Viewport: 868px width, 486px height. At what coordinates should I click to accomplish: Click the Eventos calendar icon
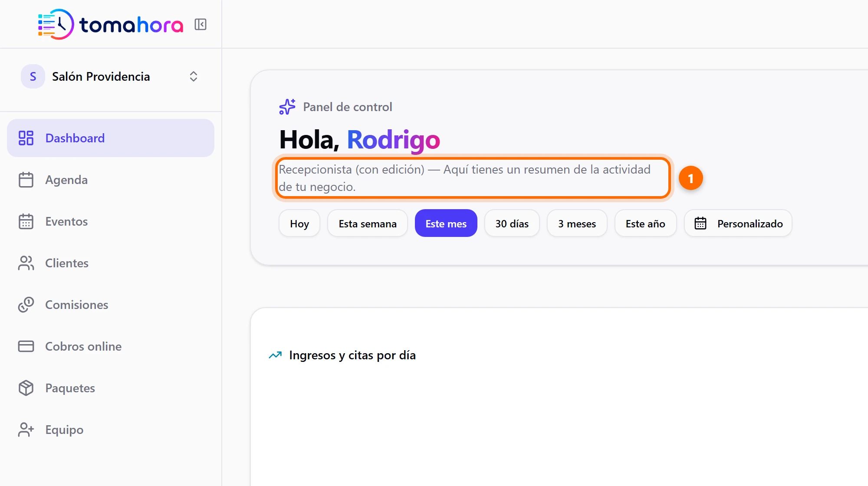(26, 221)
